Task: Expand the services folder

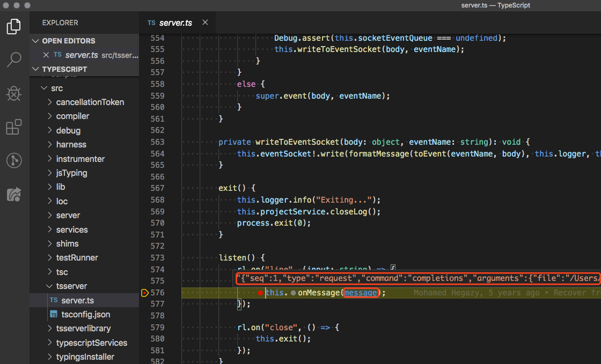Action: click(x=71, y=229)
